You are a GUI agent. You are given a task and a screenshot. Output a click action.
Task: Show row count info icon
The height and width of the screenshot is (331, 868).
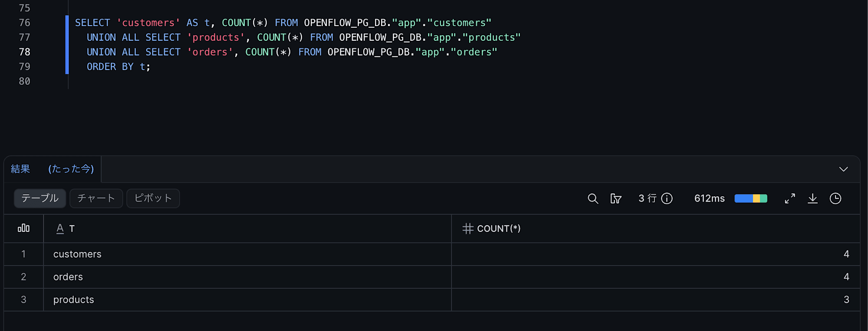click(x=667, y=199)
